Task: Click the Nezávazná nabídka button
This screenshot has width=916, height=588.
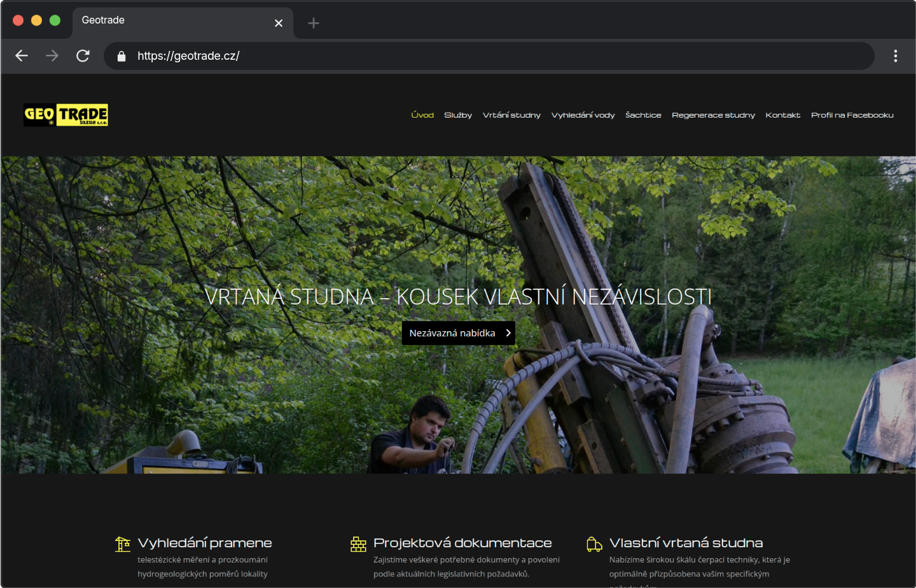Action: pos(458,333)
